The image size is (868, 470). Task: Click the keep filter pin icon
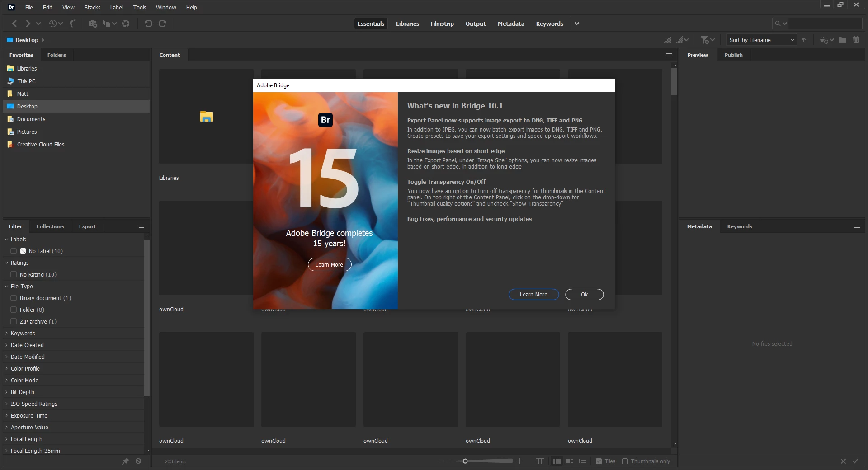(x=125, y=461)
